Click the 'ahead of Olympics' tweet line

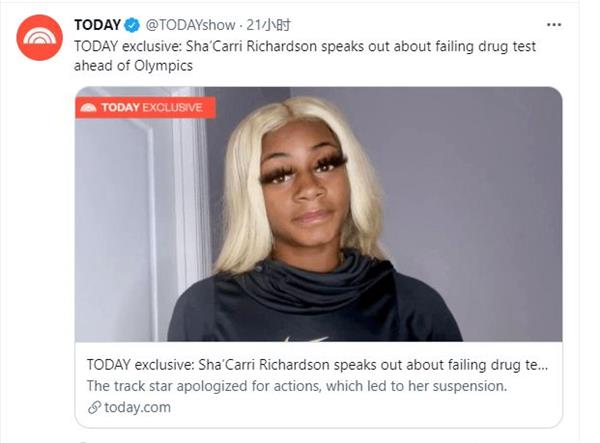click(x=133, y=66)
